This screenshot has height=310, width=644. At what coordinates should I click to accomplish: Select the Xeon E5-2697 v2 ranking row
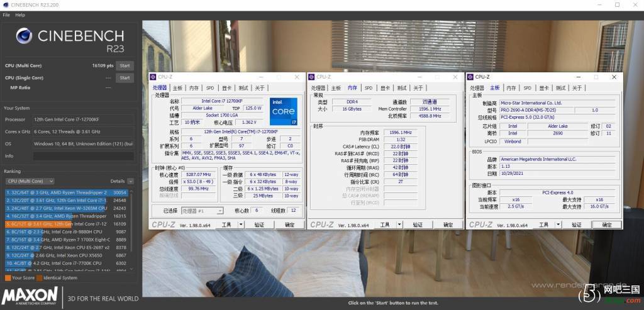67,248
